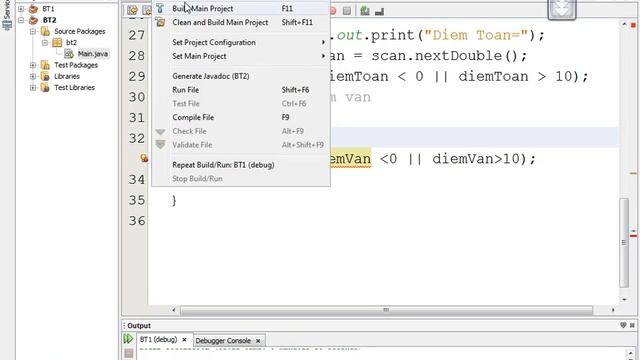Viewport: 640px width, 360px height.
Task: Open Set Project Configuration submenu
Action: [x=241, y=42]
